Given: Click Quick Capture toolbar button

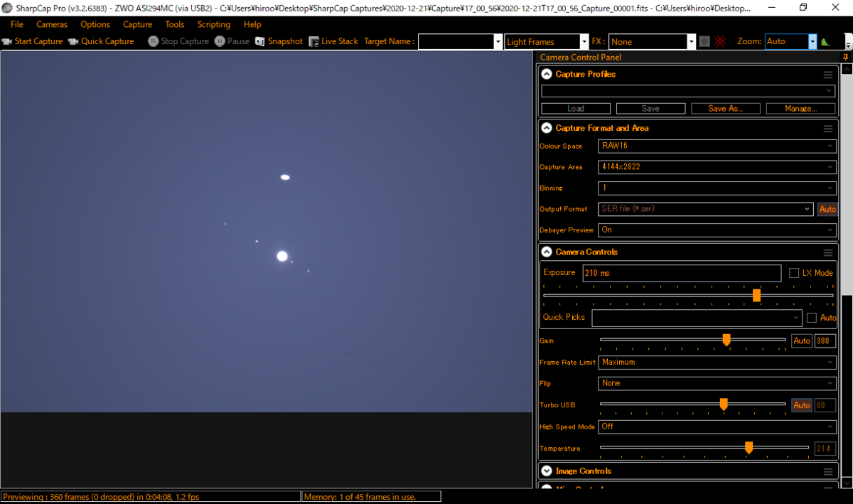Looking at the screenshot, I should point(100,41).
